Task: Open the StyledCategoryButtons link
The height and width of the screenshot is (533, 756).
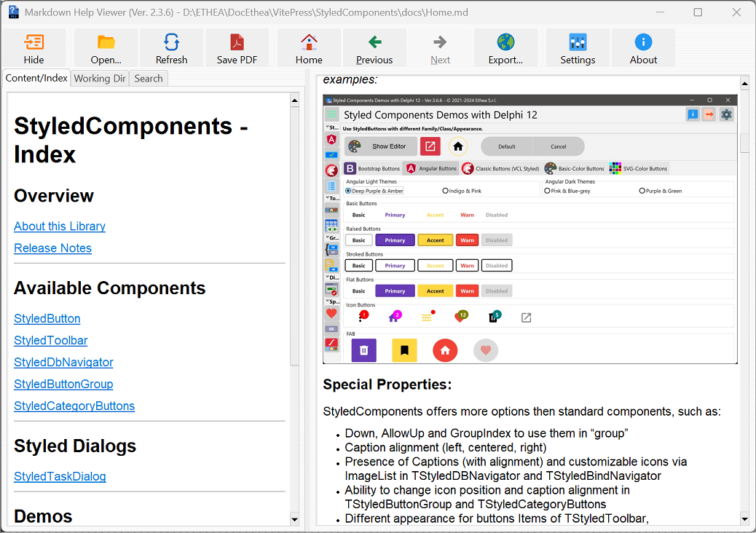Action: tap(74, 406)
